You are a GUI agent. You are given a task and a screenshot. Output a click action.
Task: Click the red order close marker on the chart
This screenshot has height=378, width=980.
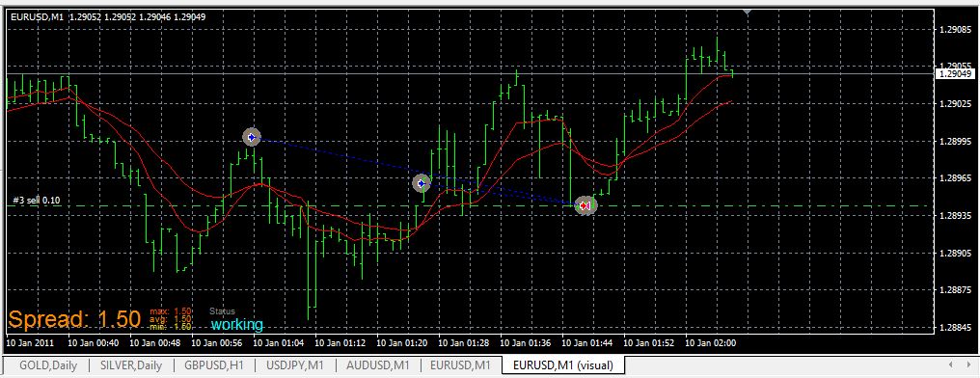point(585,205)
